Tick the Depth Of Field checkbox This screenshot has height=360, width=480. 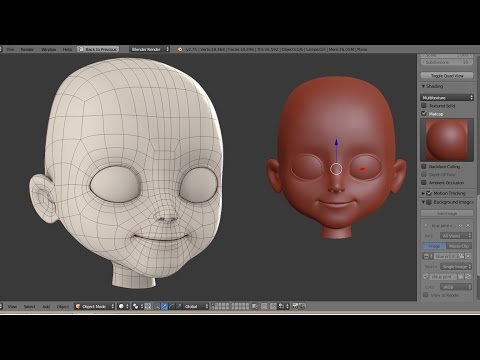(424, 174)
